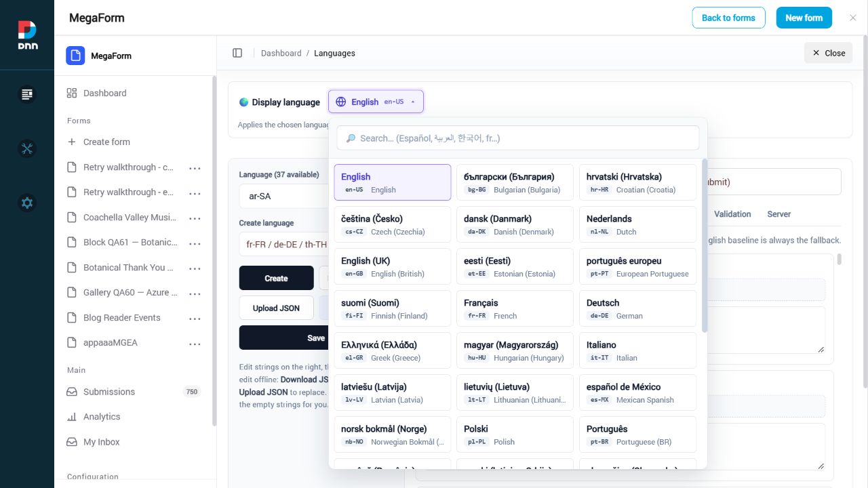Open more options for Retry walkthrough - c...
Viewport: 868px width, 488px height.
pos(195,168)
